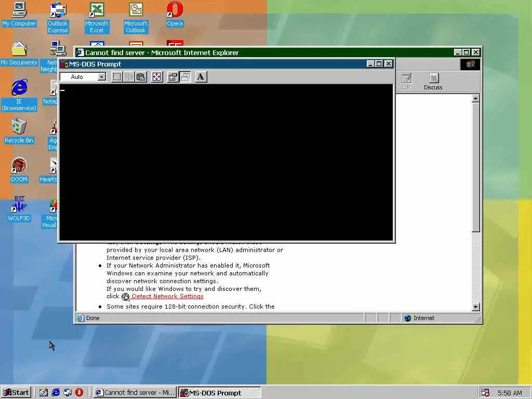The image size is (532, 399).
Task: Select My Documents desktop folder
Action: [19, 54]
